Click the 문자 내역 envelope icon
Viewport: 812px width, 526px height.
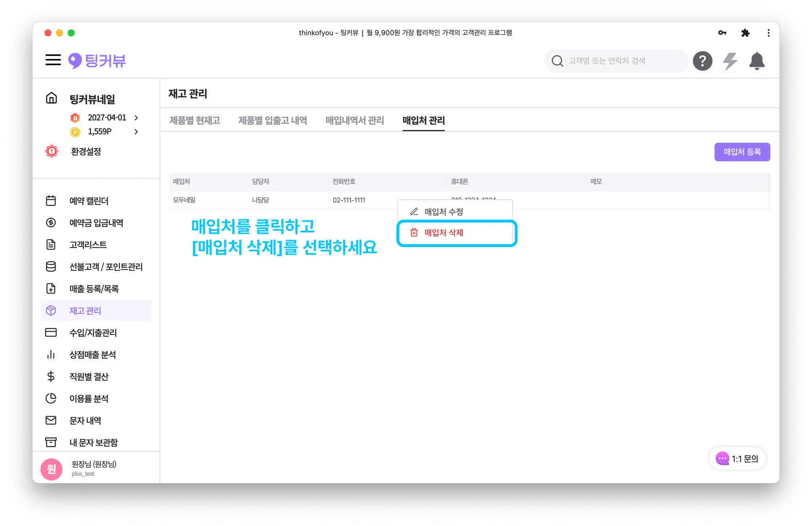pos(51,420)
